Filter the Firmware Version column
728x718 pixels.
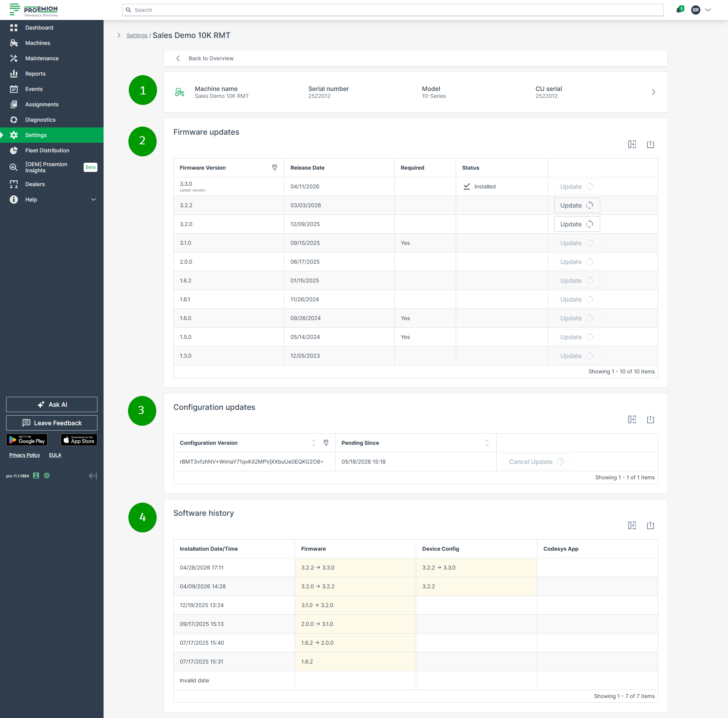275,168
